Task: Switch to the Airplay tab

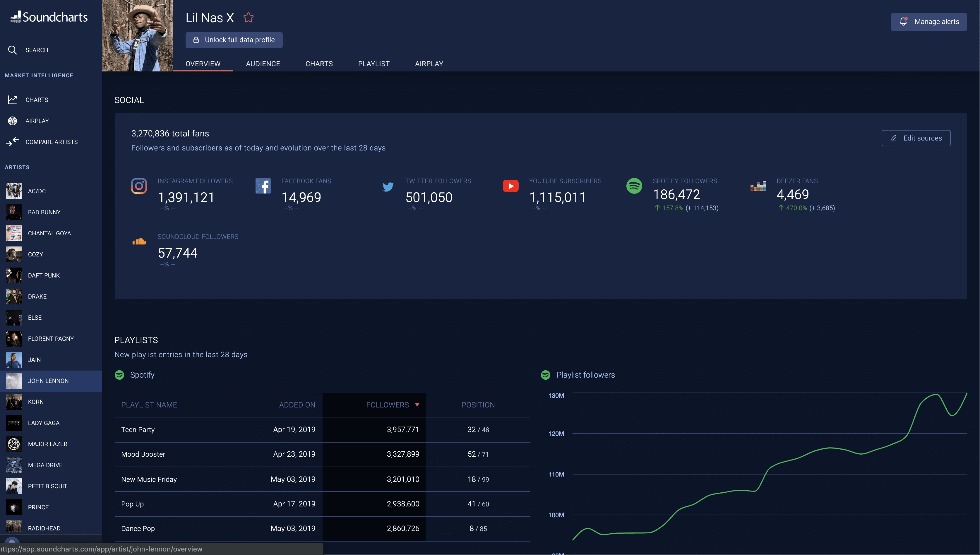Action: pyautogui.click(x=429, y=64)
